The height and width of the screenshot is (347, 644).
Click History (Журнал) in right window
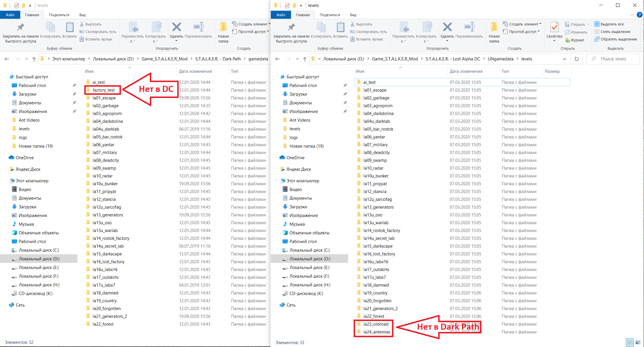pos(574,40)
